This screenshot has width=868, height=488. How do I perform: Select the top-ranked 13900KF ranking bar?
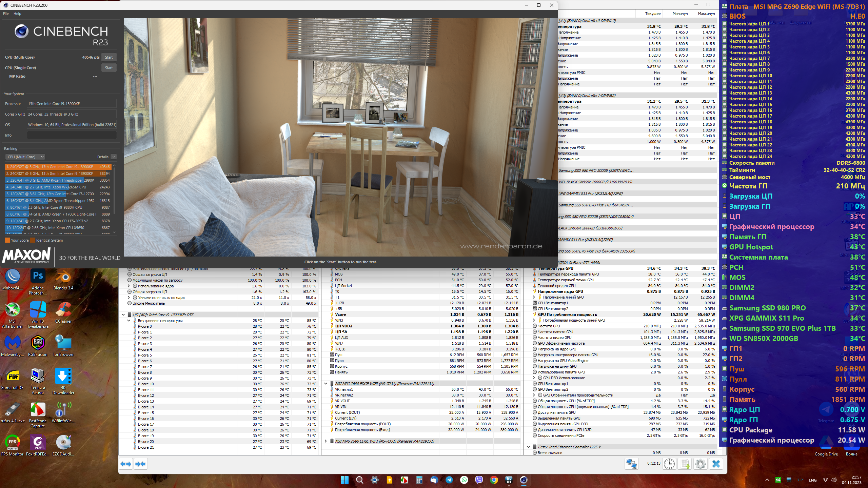(x=58, y=167)
